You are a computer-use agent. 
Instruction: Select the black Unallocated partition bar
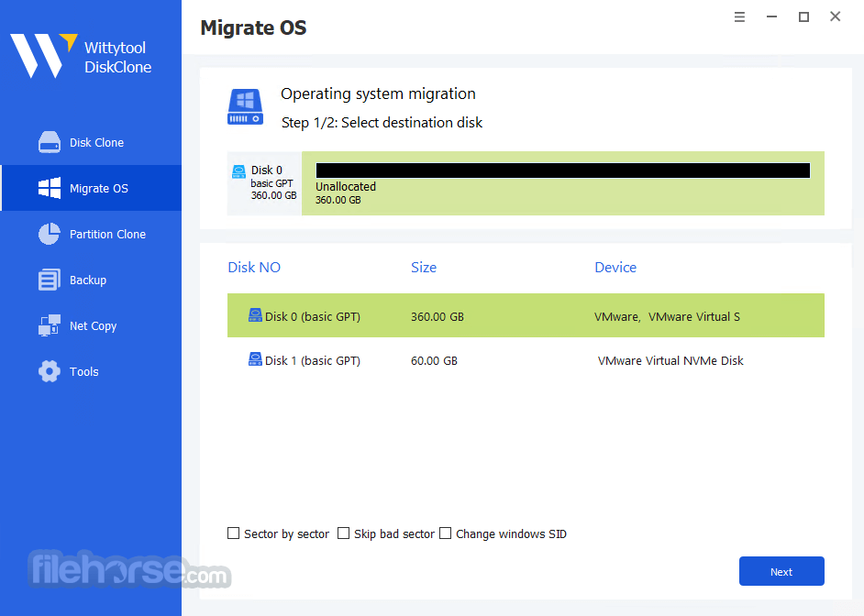562,170
